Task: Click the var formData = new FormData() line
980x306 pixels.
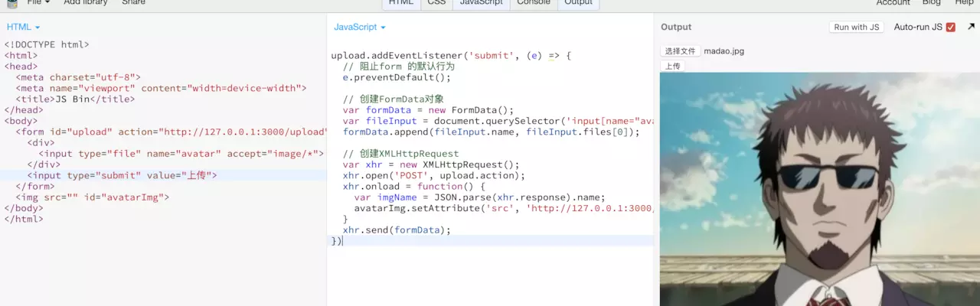Action: 429,109
